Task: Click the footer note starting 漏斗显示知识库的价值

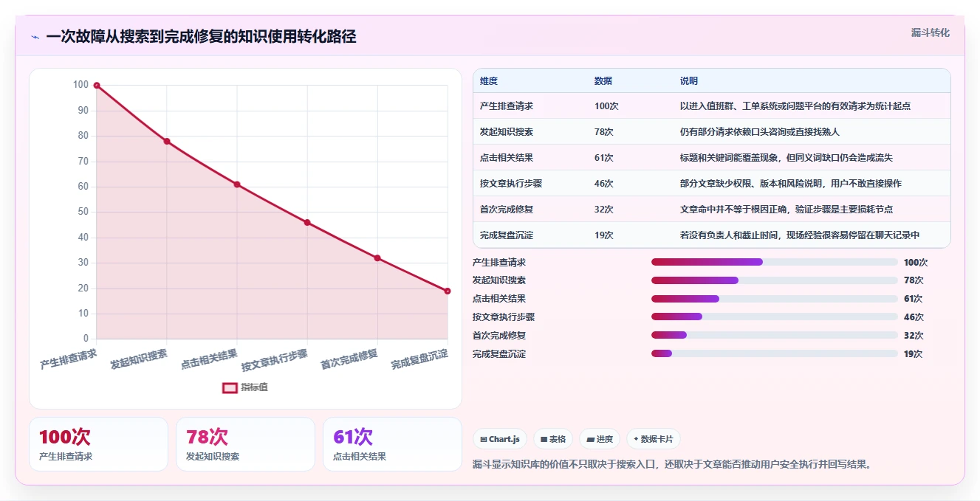Action: (x=672, y=464)
